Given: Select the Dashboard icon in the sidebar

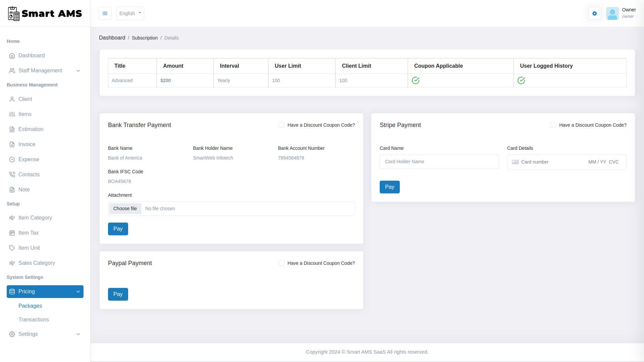Looking at the screenshot, I should coord(12,56).
